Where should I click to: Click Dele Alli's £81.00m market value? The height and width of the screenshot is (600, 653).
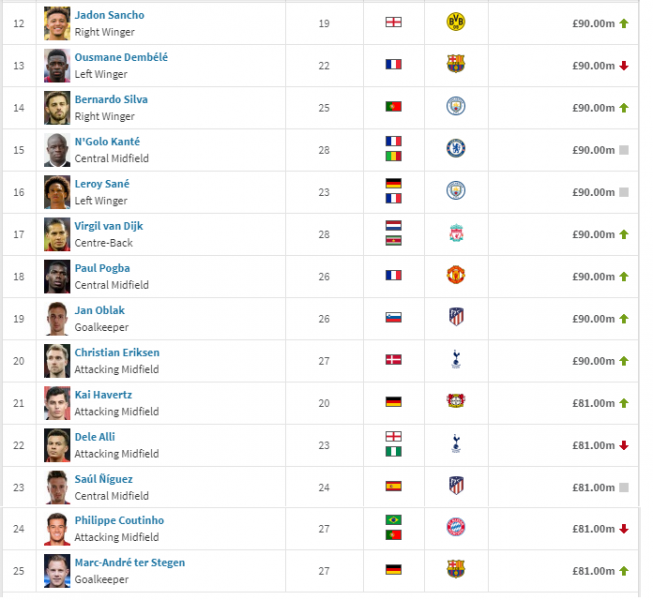click(x=593, y=445)
